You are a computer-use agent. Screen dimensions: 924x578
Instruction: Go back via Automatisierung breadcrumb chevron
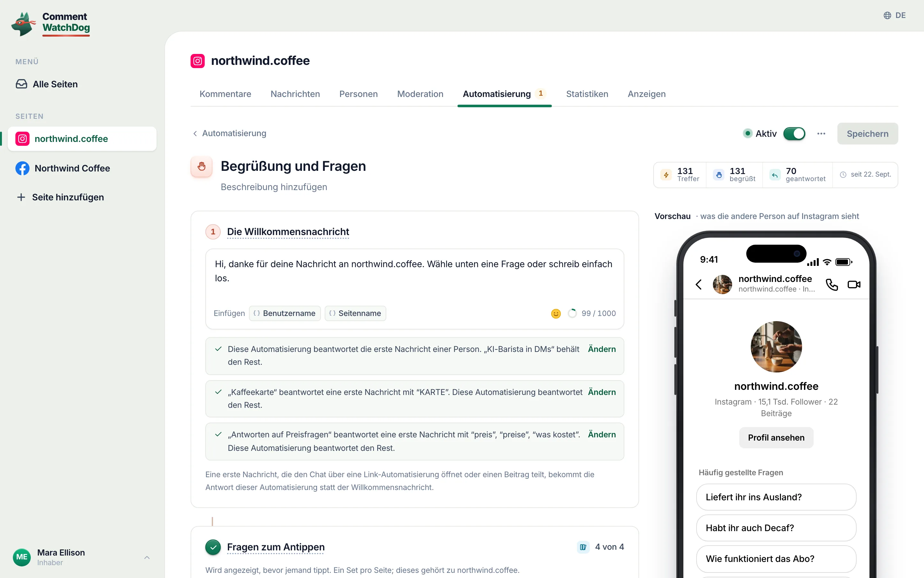point(195,133)
